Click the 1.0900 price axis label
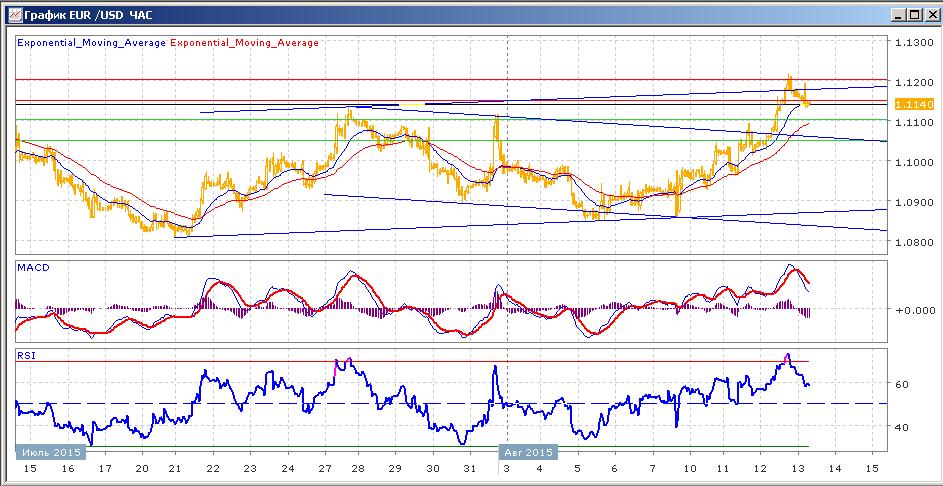The width and height of the screenshot is (943, 486). tap(914, 203)
